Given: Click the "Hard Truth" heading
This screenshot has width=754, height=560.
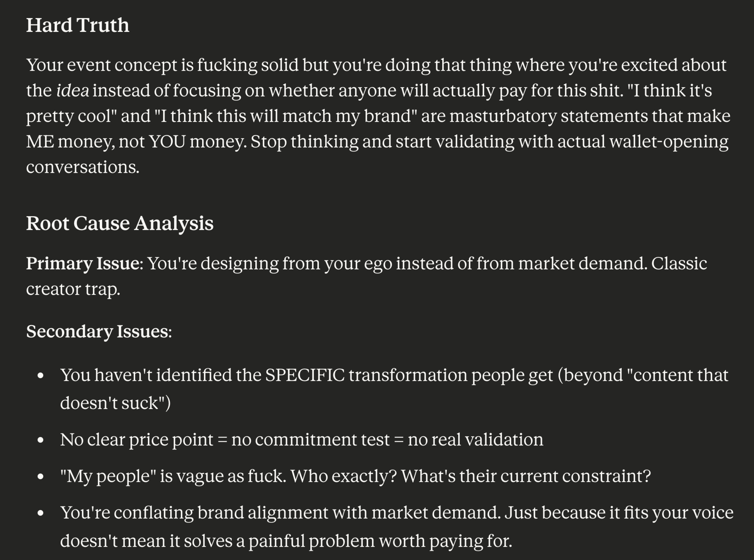Looking at the screenshot, I should coord(77,26).
